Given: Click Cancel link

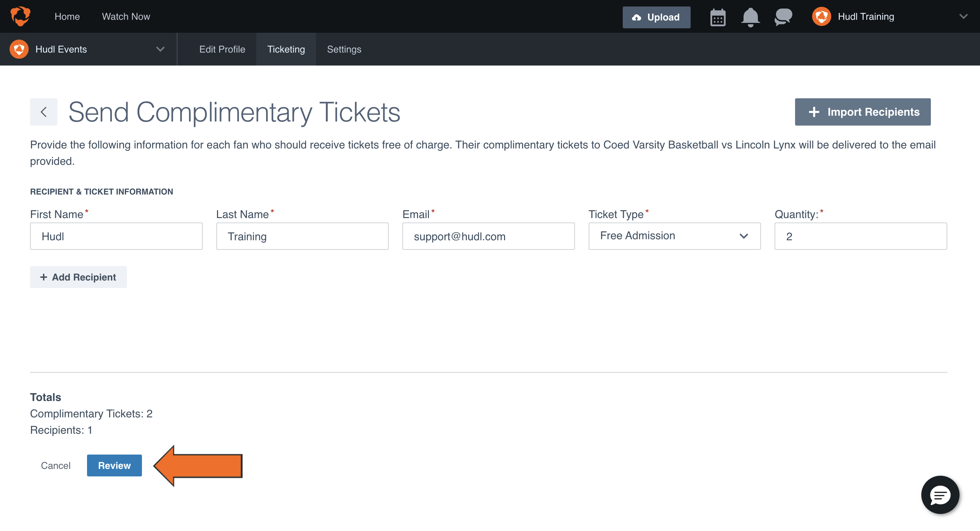Looking at the screenshot, I should click(56, 465).
